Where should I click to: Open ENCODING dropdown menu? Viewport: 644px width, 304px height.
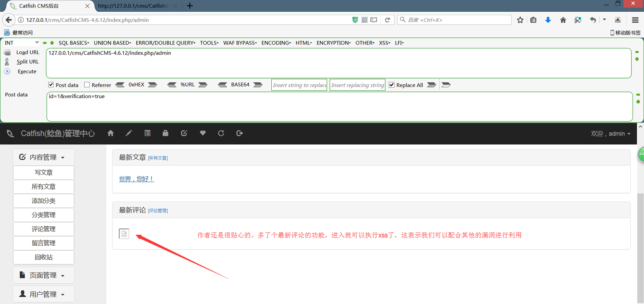coord(276,43)
